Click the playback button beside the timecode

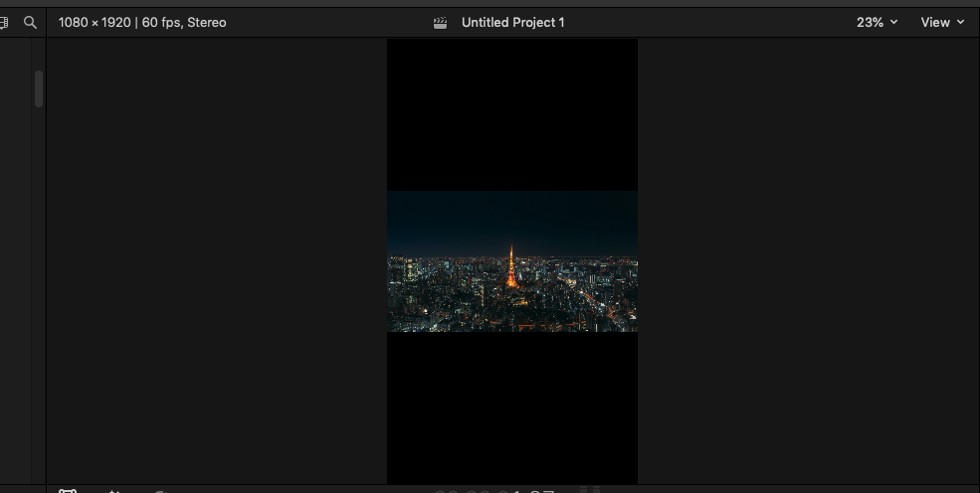click(589, 490)
